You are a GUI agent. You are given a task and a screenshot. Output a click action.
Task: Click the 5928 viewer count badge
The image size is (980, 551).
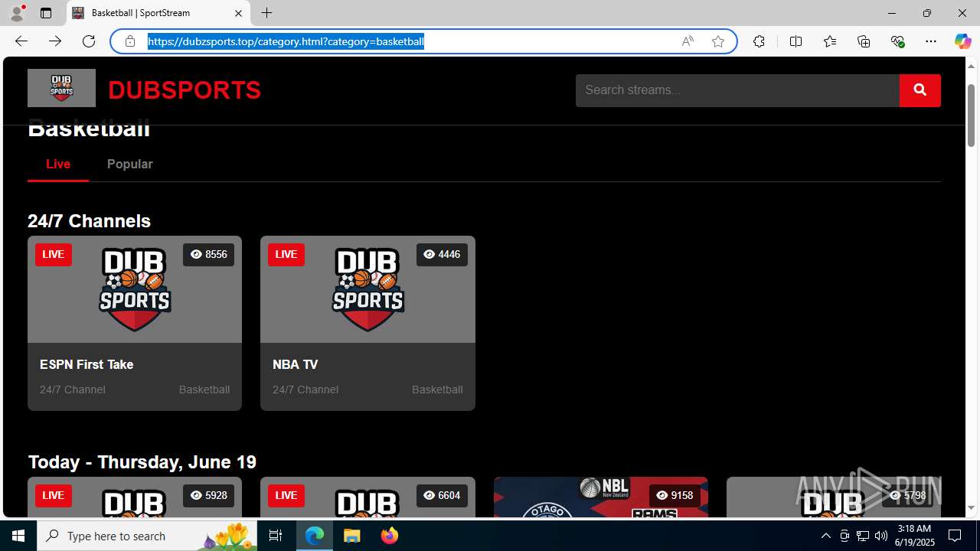click(208, 495)
